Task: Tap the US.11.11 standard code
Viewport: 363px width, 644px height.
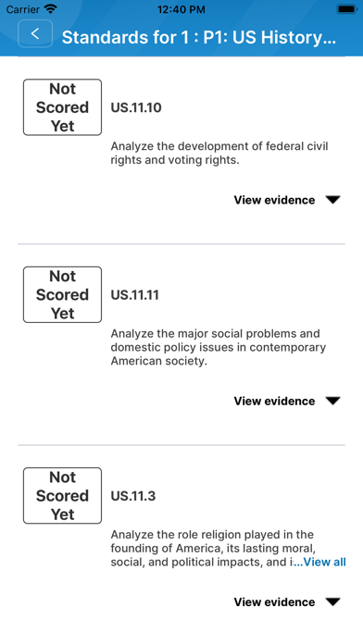Action: click(135, 295)
